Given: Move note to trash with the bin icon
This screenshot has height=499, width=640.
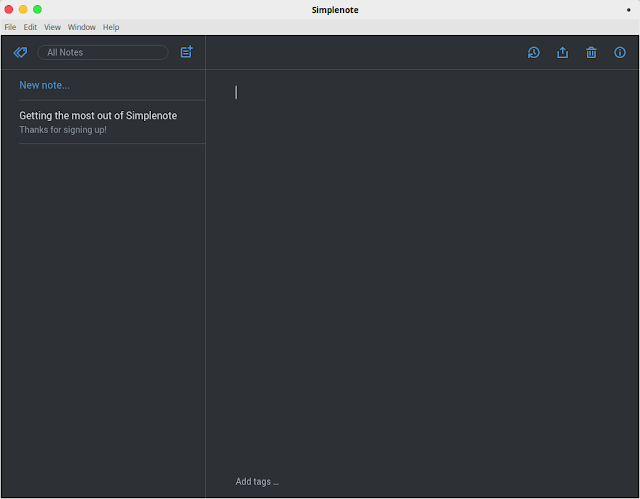Looking at the screenshot, I should pos(591,53).
